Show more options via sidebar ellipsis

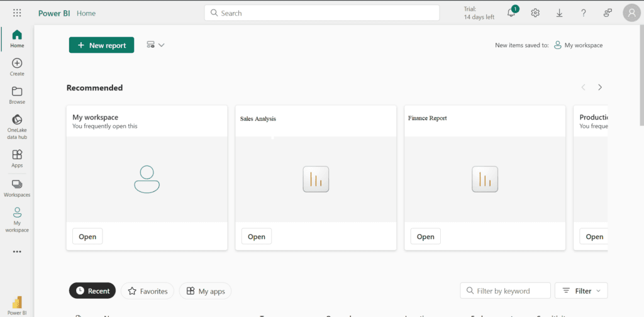[x=17, y=252]
